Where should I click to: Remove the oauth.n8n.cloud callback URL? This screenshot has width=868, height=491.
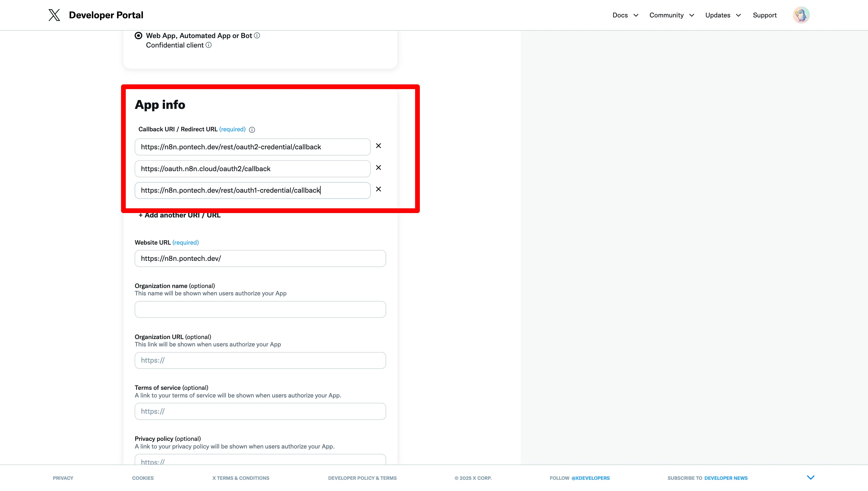(378, 168)
